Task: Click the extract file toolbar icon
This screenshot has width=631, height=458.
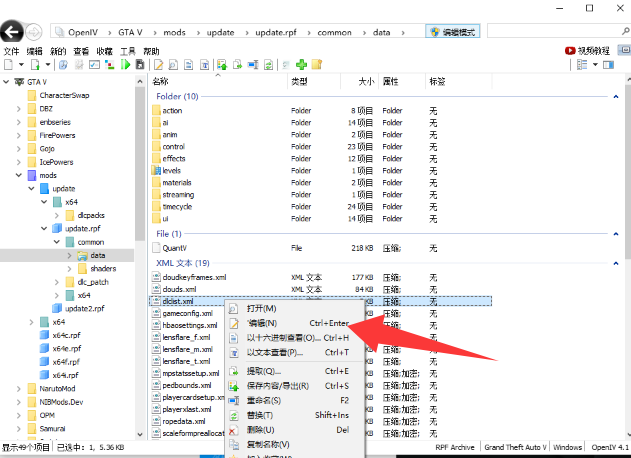Action: tap(237, 64)
